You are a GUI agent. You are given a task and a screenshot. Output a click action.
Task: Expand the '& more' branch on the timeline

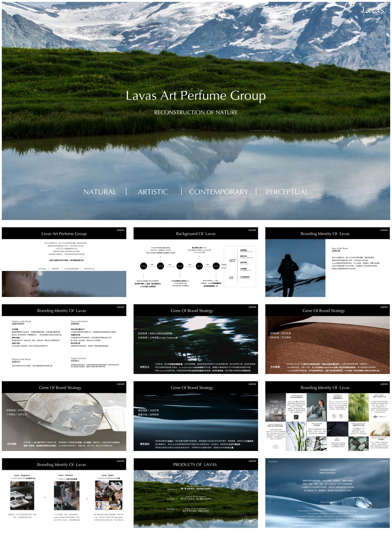point(223,268)
